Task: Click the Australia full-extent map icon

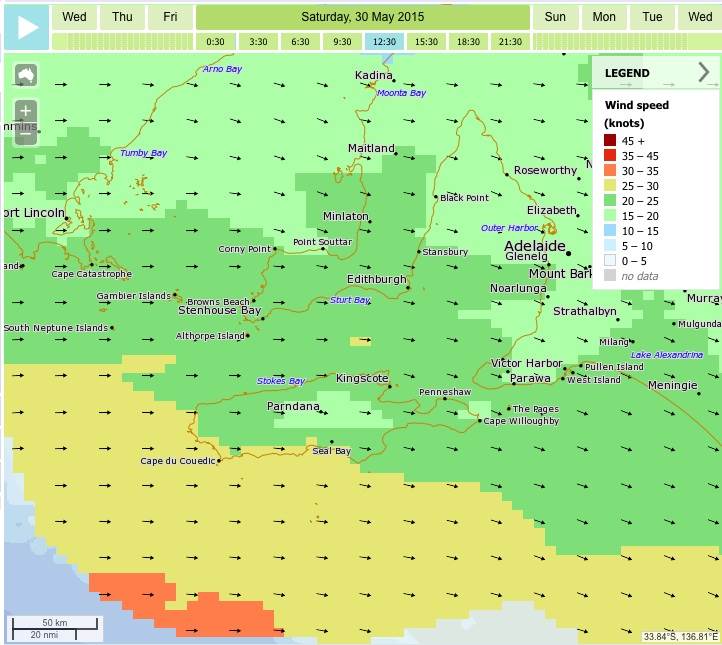Action: pos(25,75)
